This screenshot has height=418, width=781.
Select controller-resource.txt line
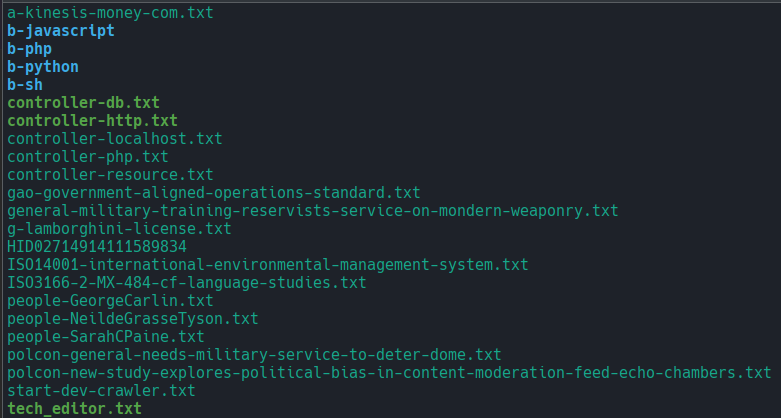click(x=110, y=174)
